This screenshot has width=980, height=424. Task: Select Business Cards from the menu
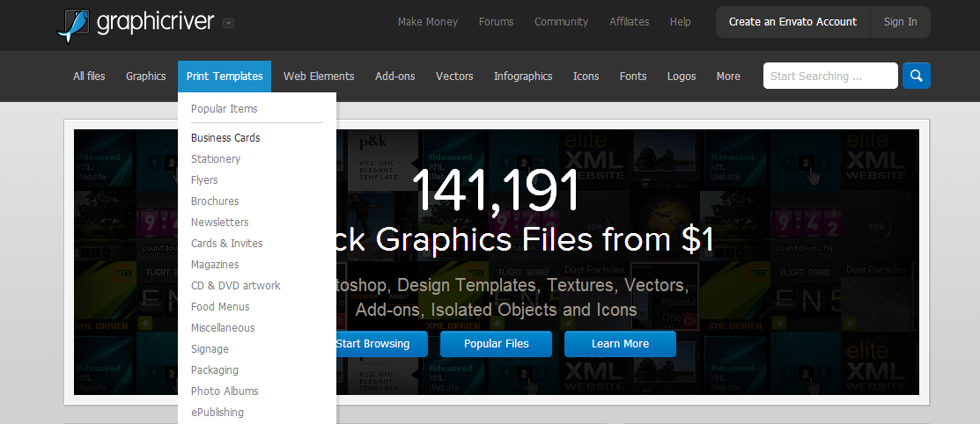225,138
